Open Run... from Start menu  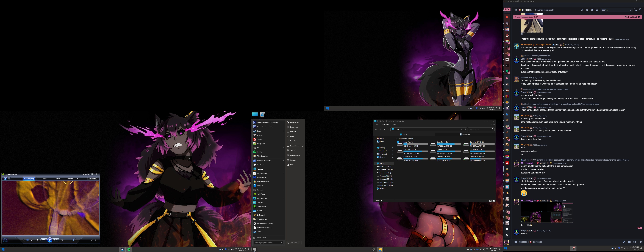click(x=295, y=165)
